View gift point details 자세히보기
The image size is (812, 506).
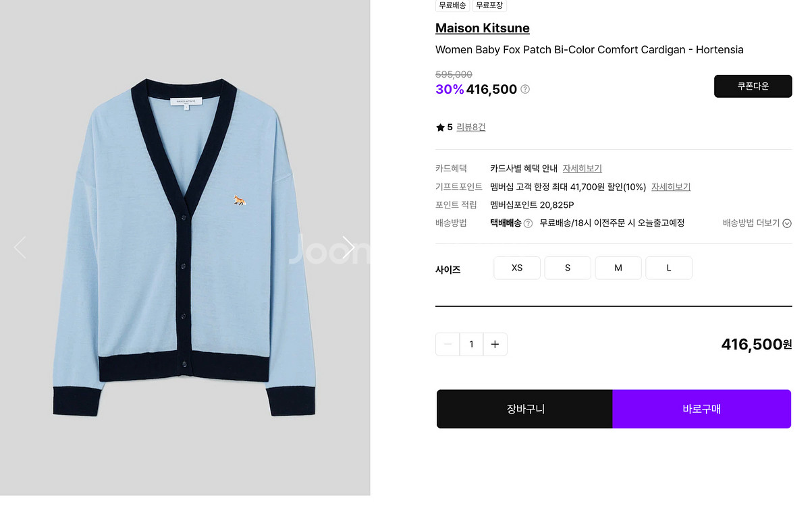670,187
